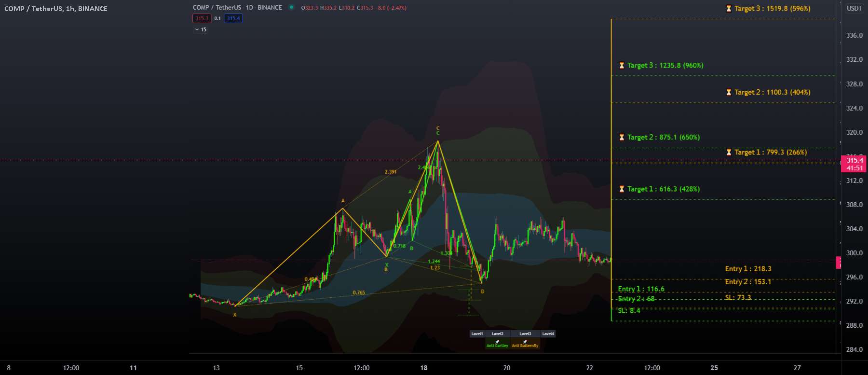Click rocket icon above Anti Gartley
This screenshot has height=375, width=868.
coord(497,341)
